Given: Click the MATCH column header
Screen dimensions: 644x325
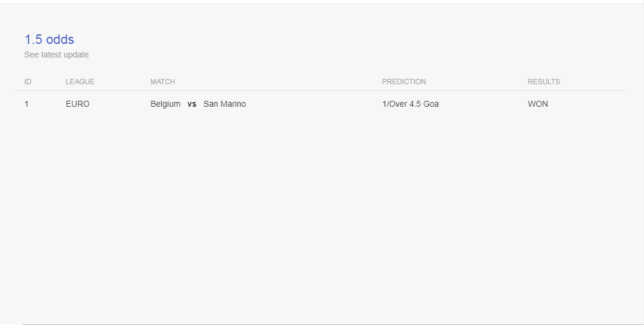Looking at the screenshot, I should pyautogui.click(x=163, y=81).
